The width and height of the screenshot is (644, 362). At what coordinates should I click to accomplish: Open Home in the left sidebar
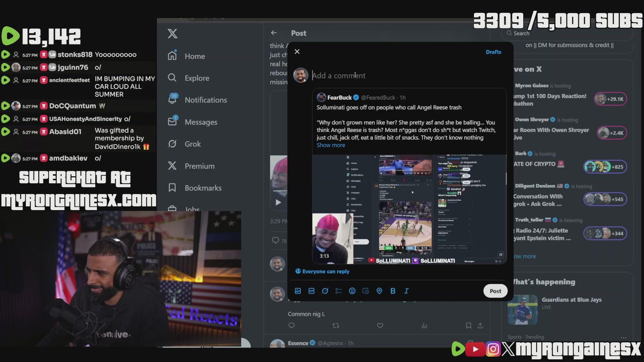point(186,56)
